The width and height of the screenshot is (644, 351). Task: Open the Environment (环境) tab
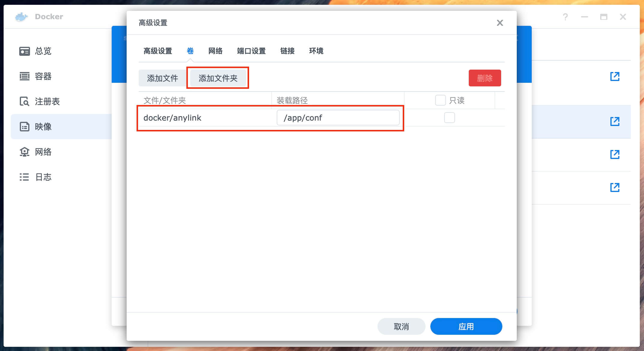click(x=316, y=51)
